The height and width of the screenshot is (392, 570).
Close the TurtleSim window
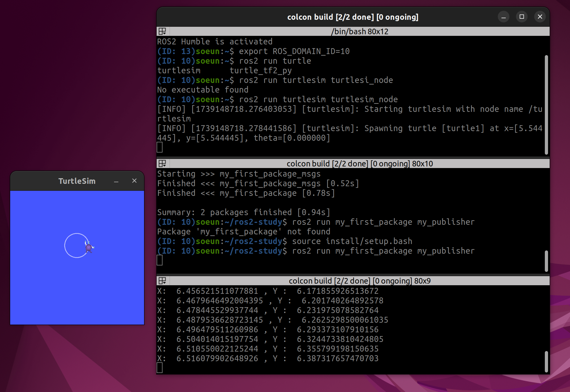pos(134,181)
